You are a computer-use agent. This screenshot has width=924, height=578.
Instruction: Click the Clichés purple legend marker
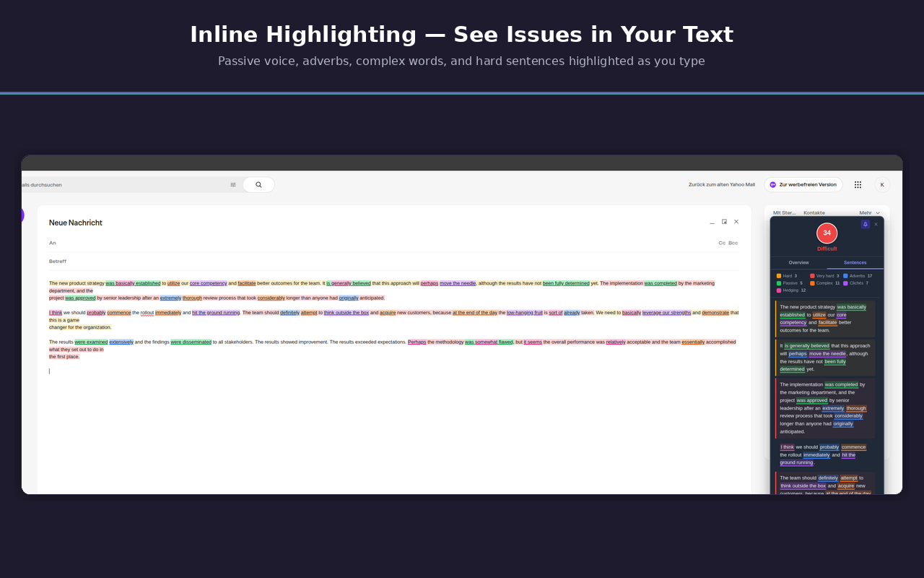(845, 282)
